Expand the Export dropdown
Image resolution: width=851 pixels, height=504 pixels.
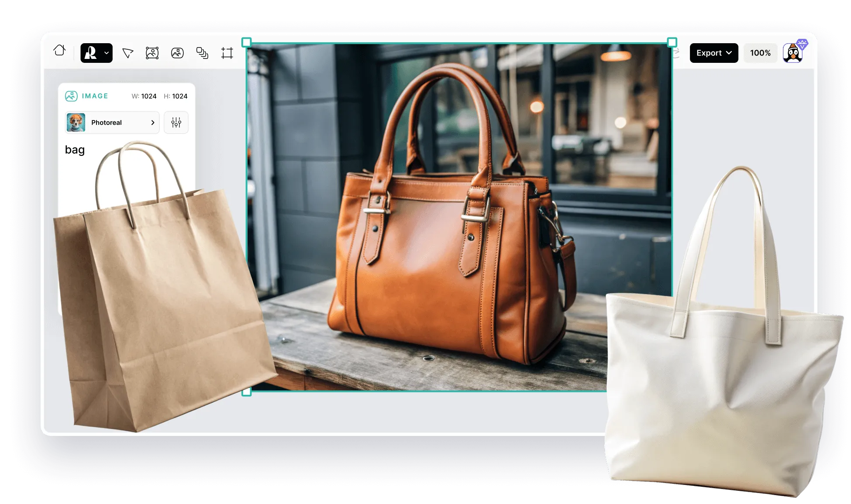click(x=713, y=53)
